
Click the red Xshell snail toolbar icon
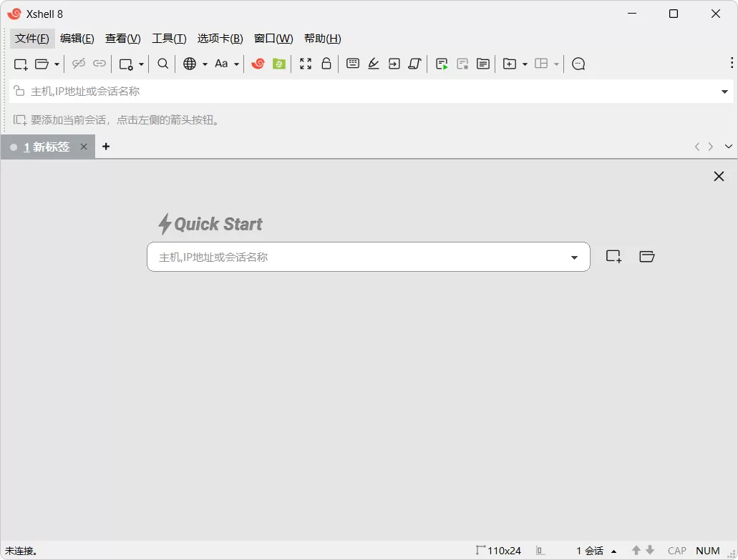(257, 64)
